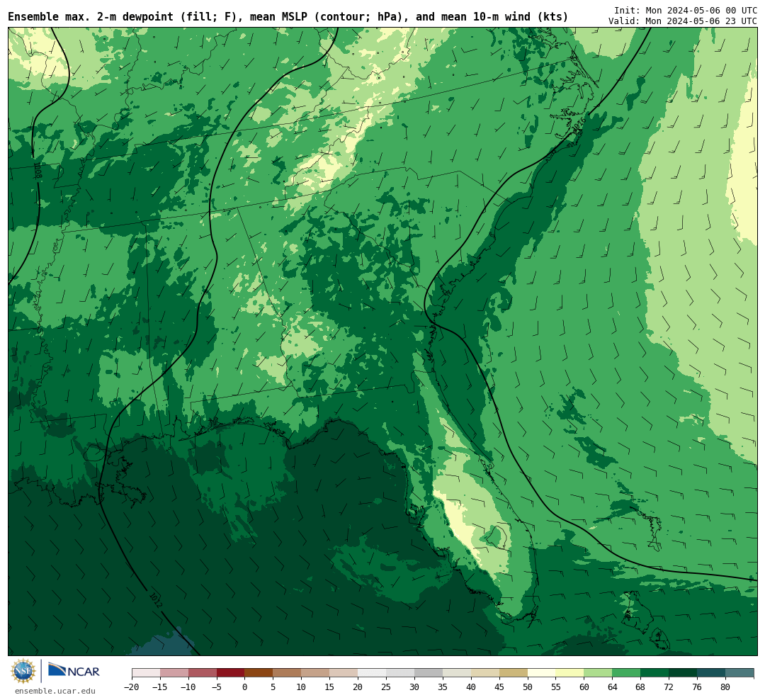The height and width of the screenshot is (700, 765).
Task: Click the 20 colorbar tick label
Action: (358, 687)
